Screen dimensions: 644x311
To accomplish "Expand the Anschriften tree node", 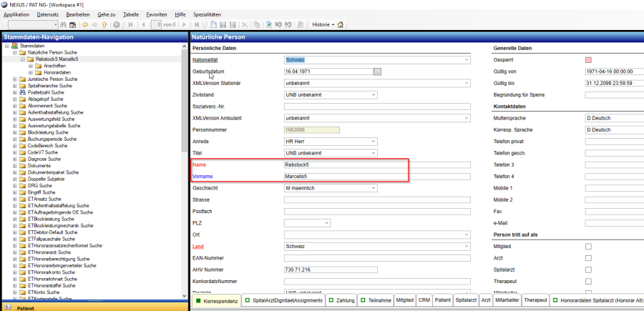I will click(30, 66).
